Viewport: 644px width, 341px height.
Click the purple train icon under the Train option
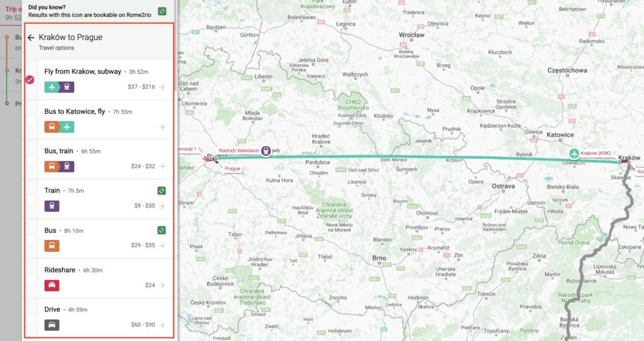(52, 206)
